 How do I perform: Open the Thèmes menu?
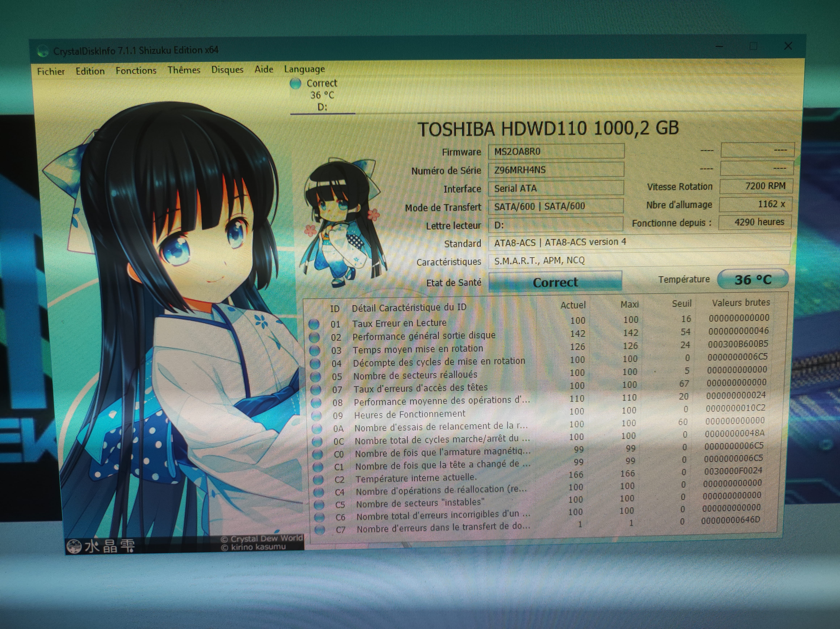[184, 70]
